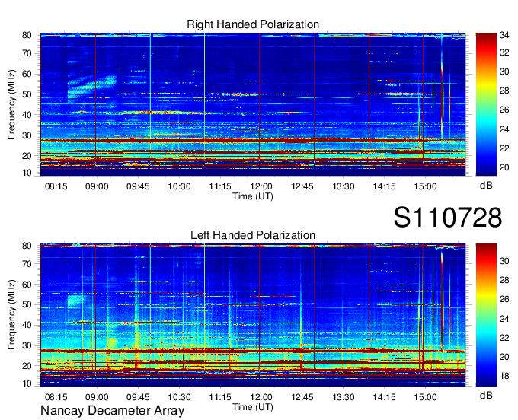Screen dimensions: 518x420
Task: Click 20 MHz tick on Right Handed frequency axis
Action: (27, 156)
